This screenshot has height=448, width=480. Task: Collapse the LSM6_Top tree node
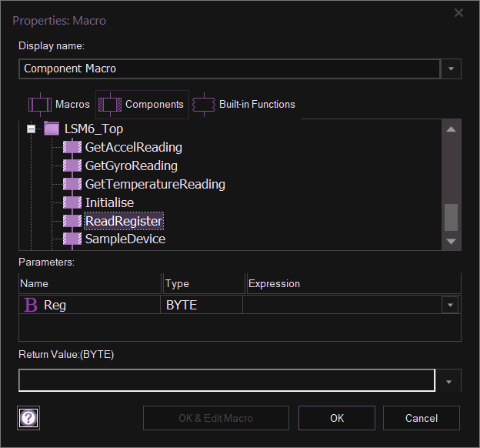[31, 129]
